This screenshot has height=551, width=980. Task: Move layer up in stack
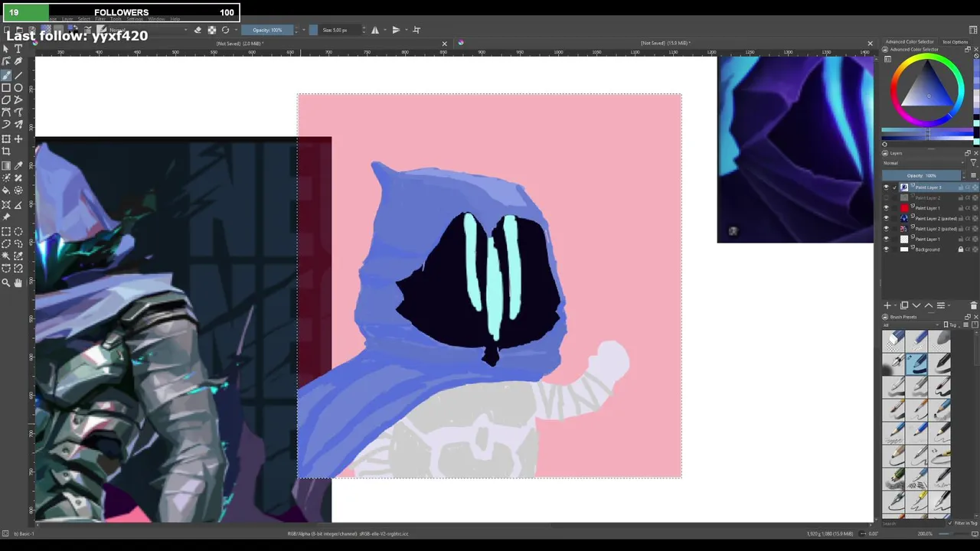pos(929,305)
